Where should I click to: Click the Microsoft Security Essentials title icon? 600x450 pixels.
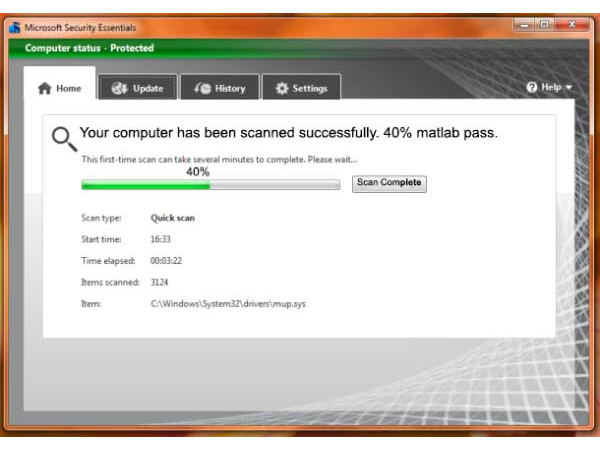pyautogui.click(x=15, y=28)
